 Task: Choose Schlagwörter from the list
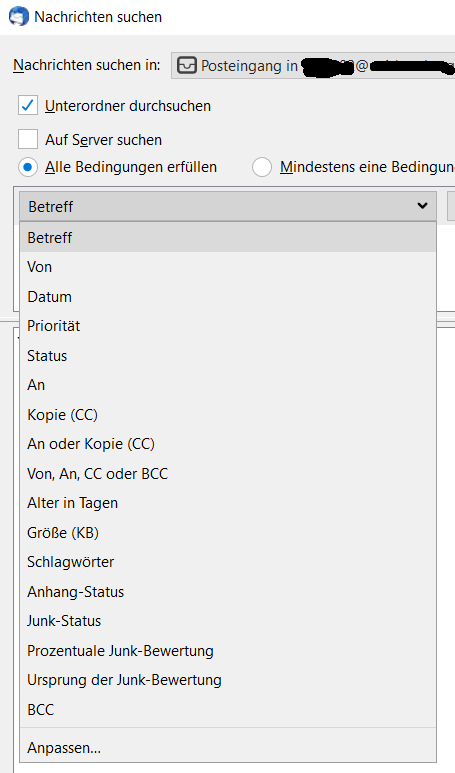pos(228,562)
